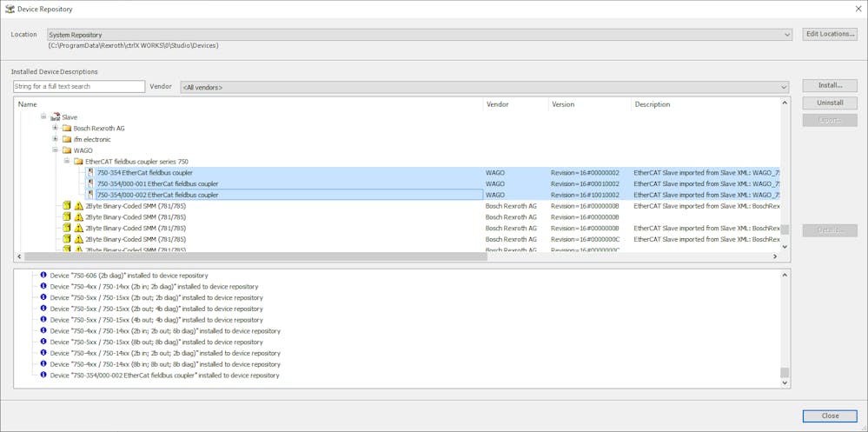Image resolution: width=868 pixels, height=432 pixels.
Task: Click the device icon of 750-354/000-002 coupler row
Action: (90, 195)
